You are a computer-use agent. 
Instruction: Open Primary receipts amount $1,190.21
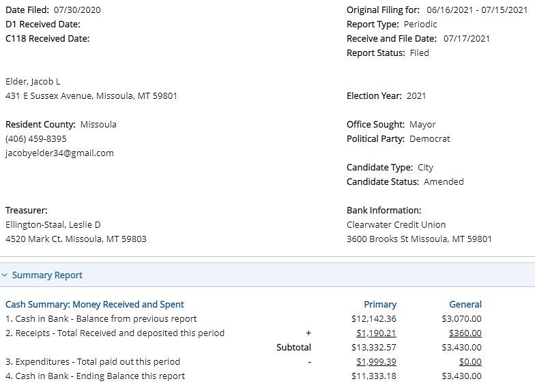tap(376, 333)
